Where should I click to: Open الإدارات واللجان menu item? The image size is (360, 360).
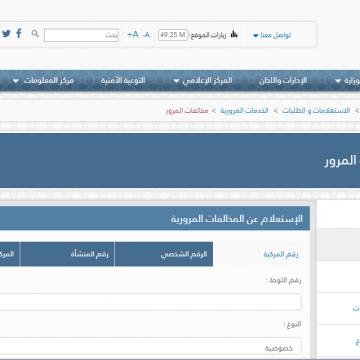pyautogui.click(x=283, y=81)
